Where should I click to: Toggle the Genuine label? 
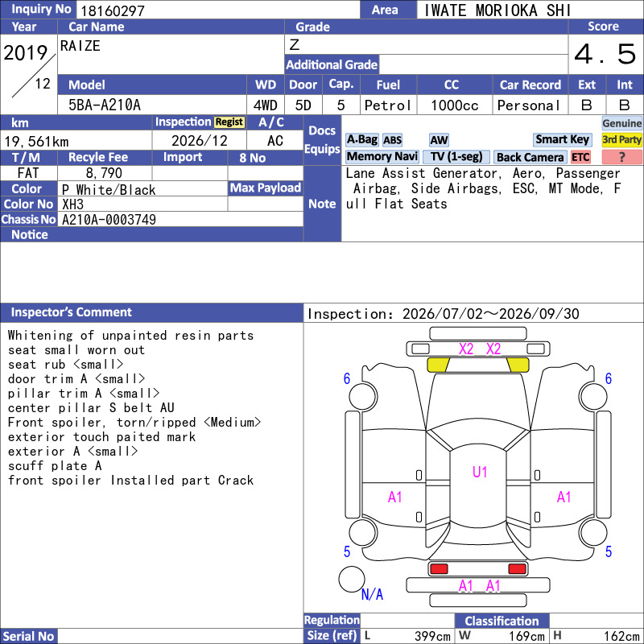621,123
